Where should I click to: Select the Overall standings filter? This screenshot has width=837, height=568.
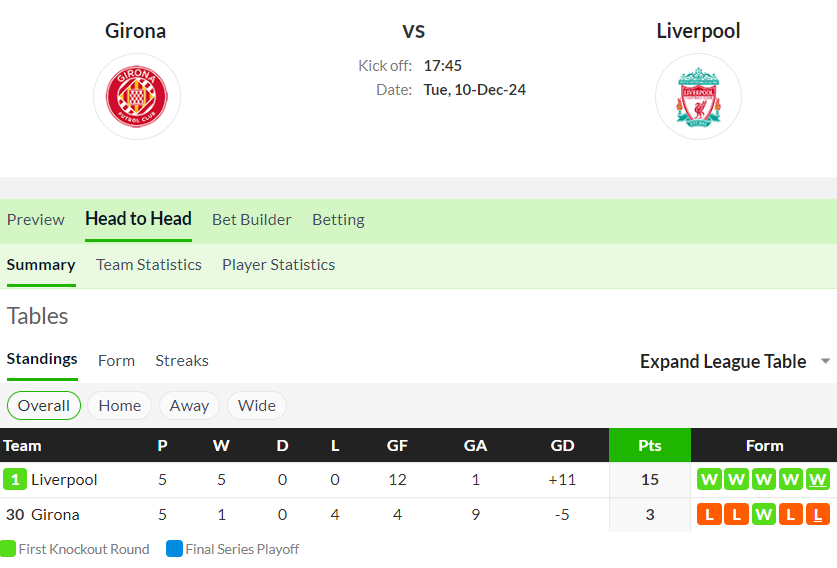coord(44,406)
